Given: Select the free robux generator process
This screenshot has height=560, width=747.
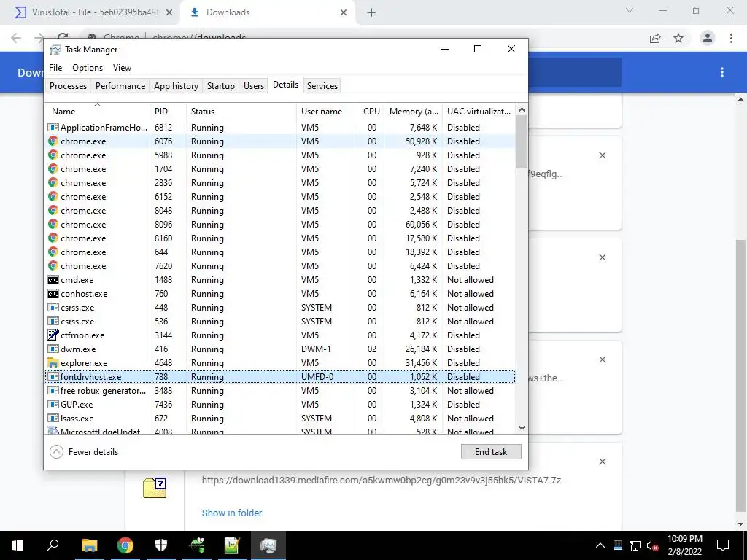Looking at the screenshot, I should [280, 391].
